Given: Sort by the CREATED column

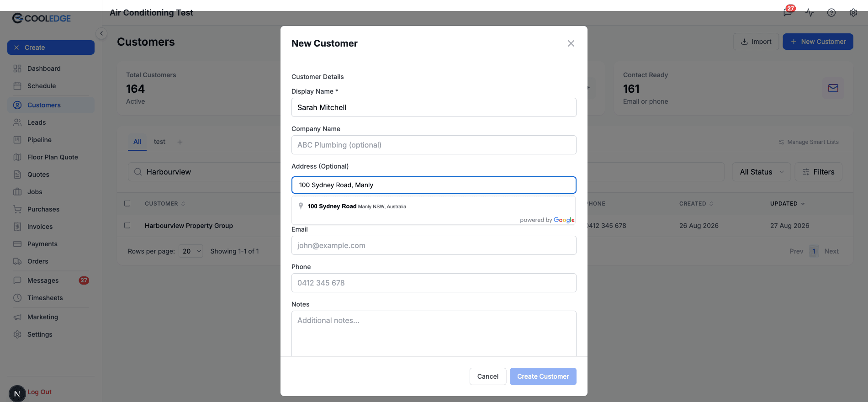Looking at the screenshot, I should [x=696, y=204].
